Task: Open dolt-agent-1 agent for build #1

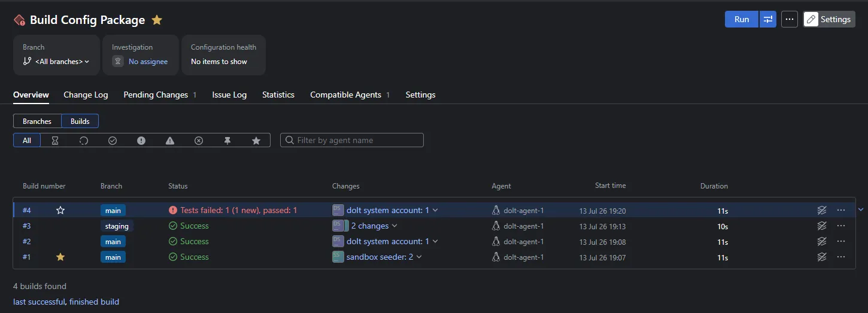Action: click(x=524, y=257)
